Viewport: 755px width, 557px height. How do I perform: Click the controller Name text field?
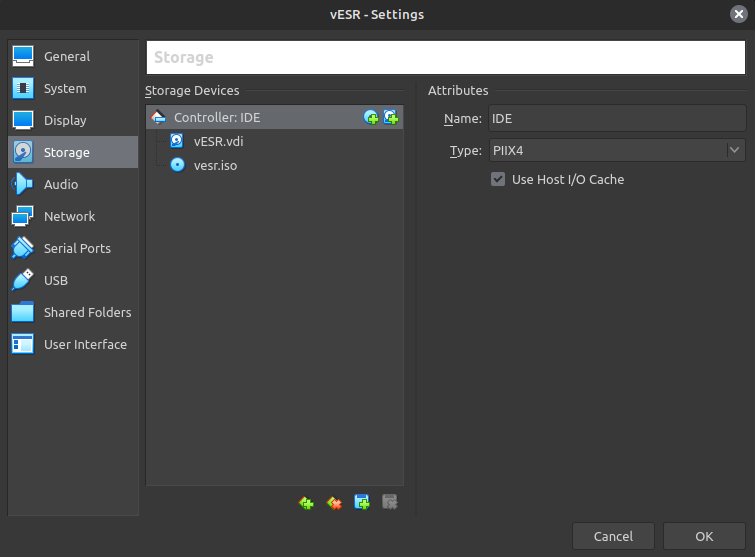(x=617, y=119)
